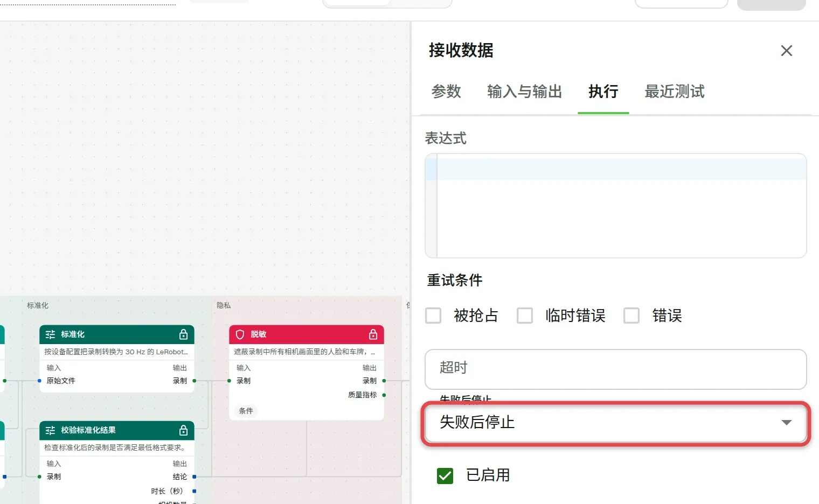Close the 接收数据 side panel
819x504 pixels.
pyautogui.click(x=787, y=51)
